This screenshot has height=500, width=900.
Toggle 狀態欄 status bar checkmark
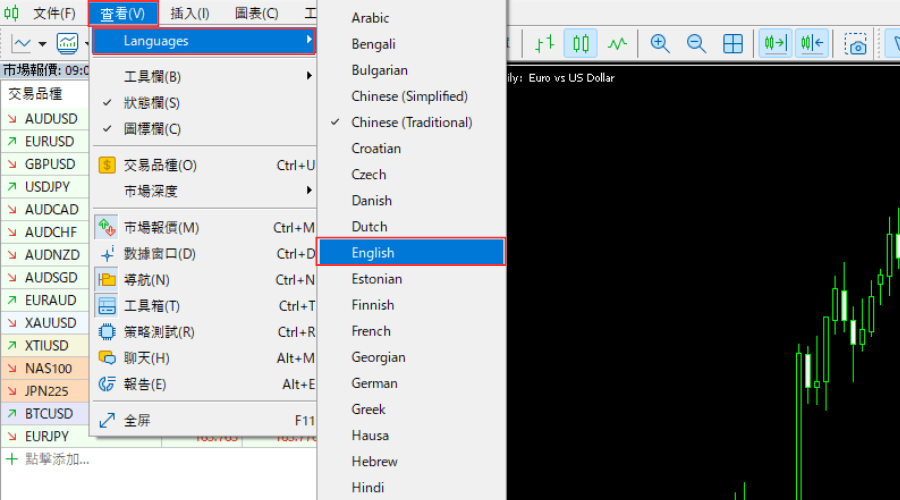151,103
